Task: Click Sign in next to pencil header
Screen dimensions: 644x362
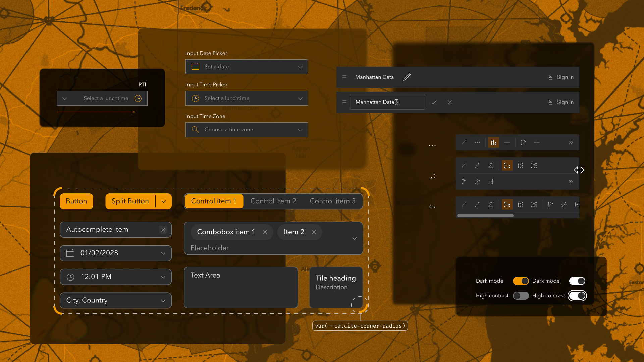Action: tap(561, 77)
